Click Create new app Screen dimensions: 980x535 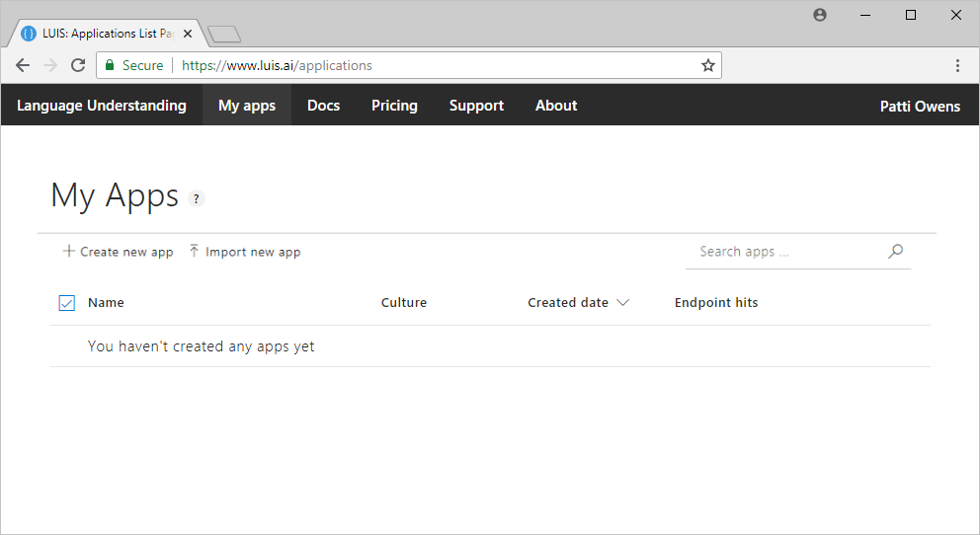pyautogui.click(x=118, y=252)
